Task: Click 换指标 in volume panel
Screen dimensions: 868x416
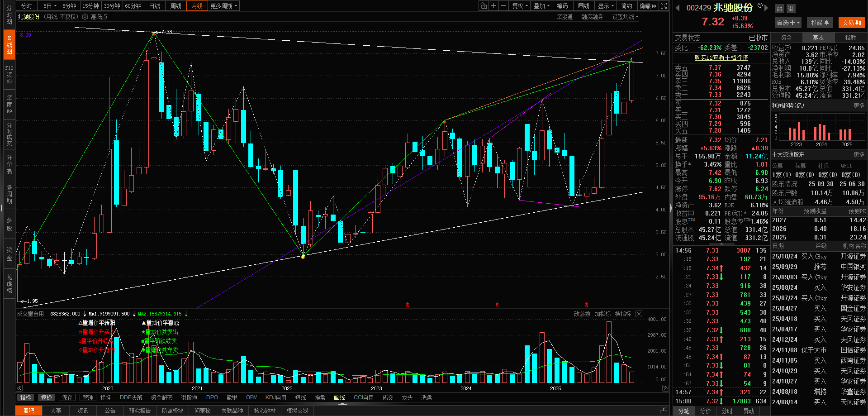Action: coord(623,314)
